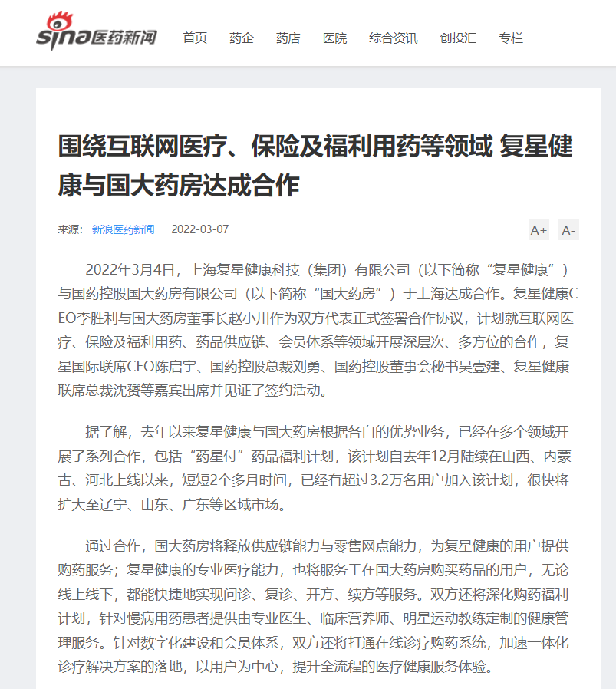This screenshot has height=689, width=616.
Task: Click the red Sina eye logo icon
Action: pos(59,21)
